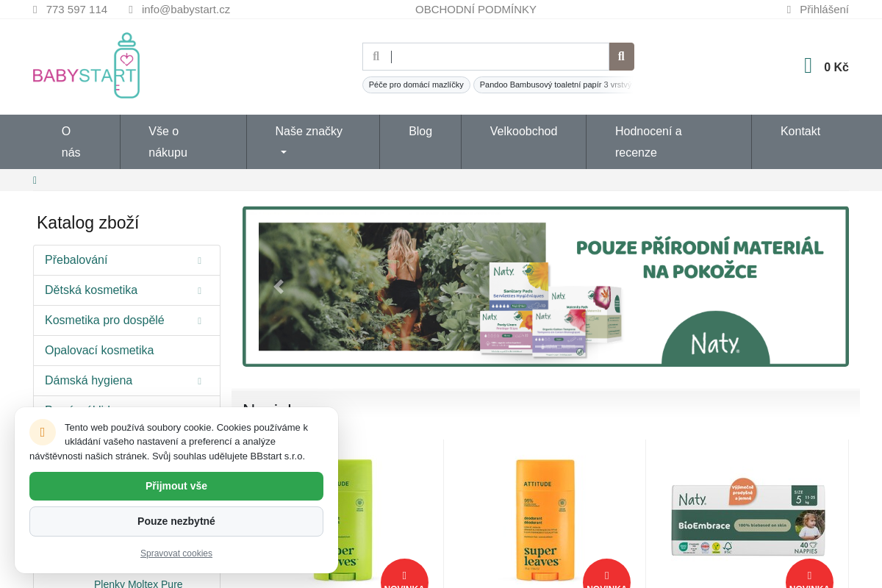Viewport: 882px width, 588px height.
Task: Click Přijmout vše cookie button
Action: pos(176,486)
